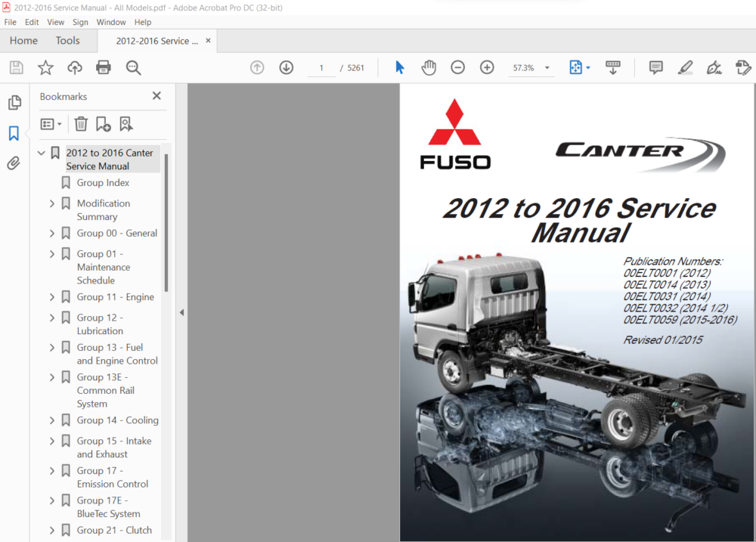Open zoom percentage dropdown arrow
Viewport: 756px width, 542px height.
pos(547,68)
